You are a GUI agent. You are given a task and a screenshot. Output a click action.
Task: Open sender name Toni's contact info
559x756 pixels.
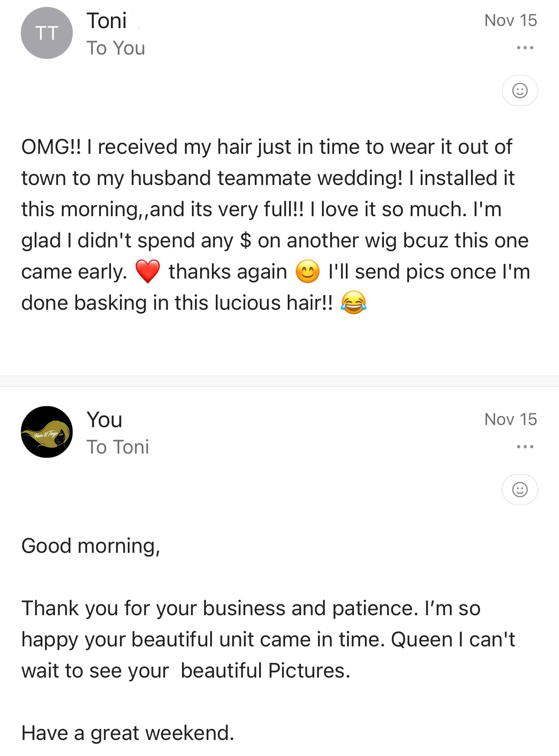(107, 21)
